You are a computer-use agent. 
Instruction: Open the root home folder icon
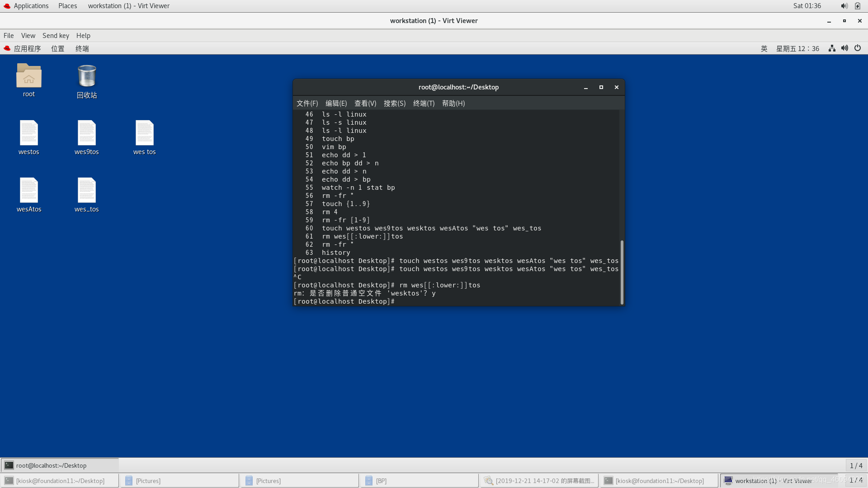pos(28,76)
